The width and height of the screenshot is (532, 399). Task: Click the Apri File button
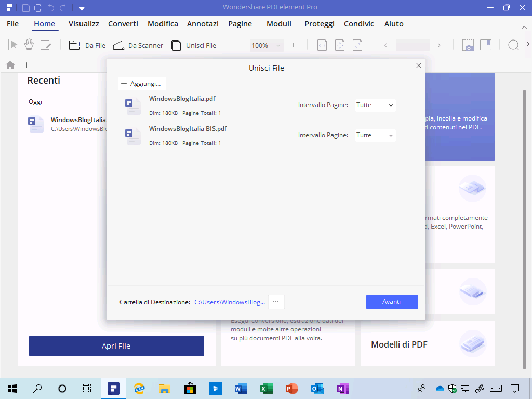(x=116, y=345)
